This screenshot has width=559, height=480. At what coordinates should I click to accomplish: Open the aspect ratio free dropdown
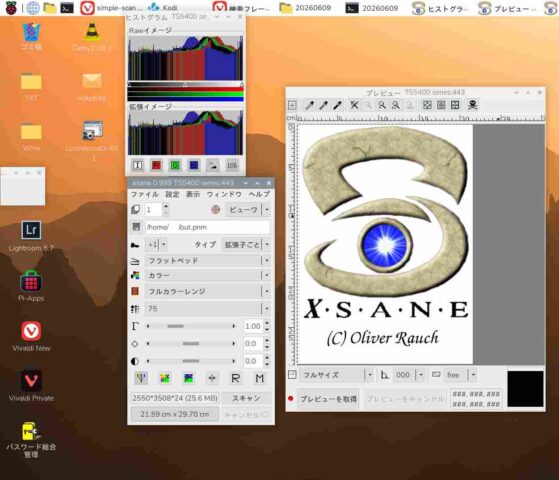[460, 375]
